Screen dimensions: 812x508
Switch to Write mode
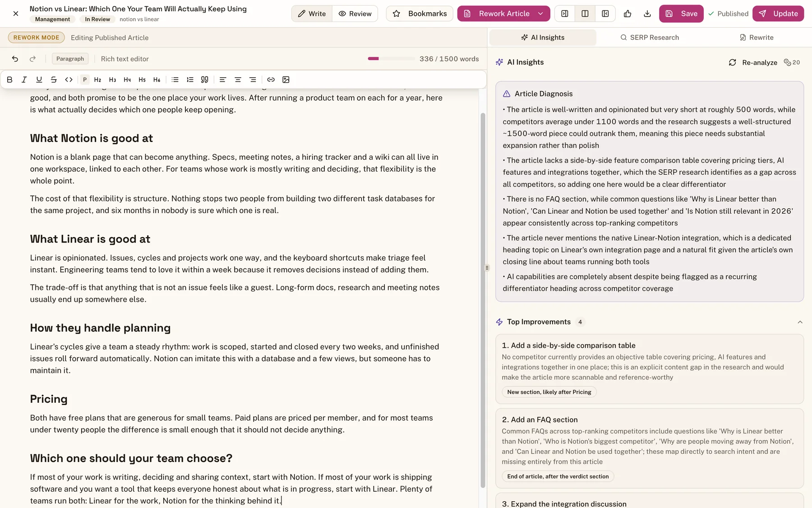[312, 14]
